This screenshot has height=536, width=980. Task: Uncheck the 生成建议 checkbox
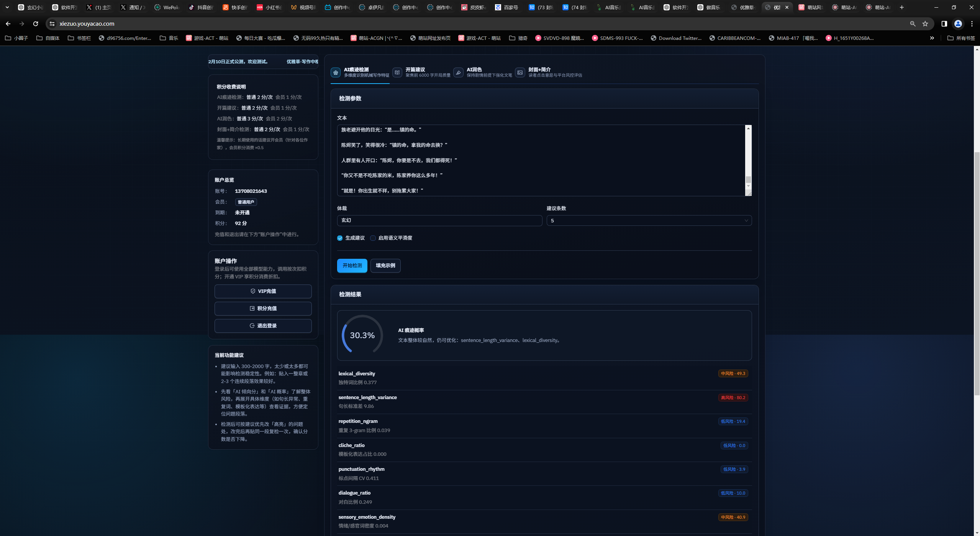point(340,238)
